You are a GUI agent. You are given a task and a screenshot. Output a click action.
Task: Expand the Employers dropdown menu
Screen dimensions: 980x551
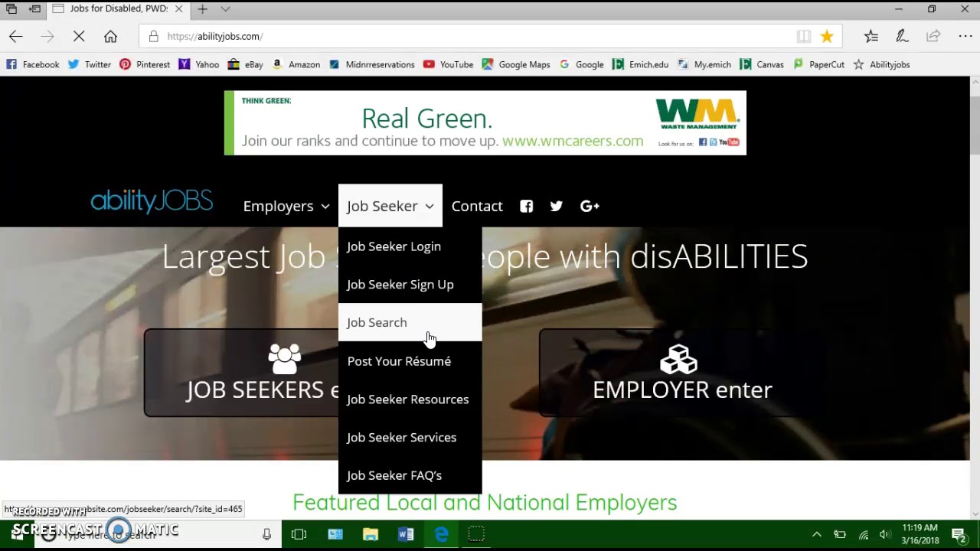tap(286, 206)
